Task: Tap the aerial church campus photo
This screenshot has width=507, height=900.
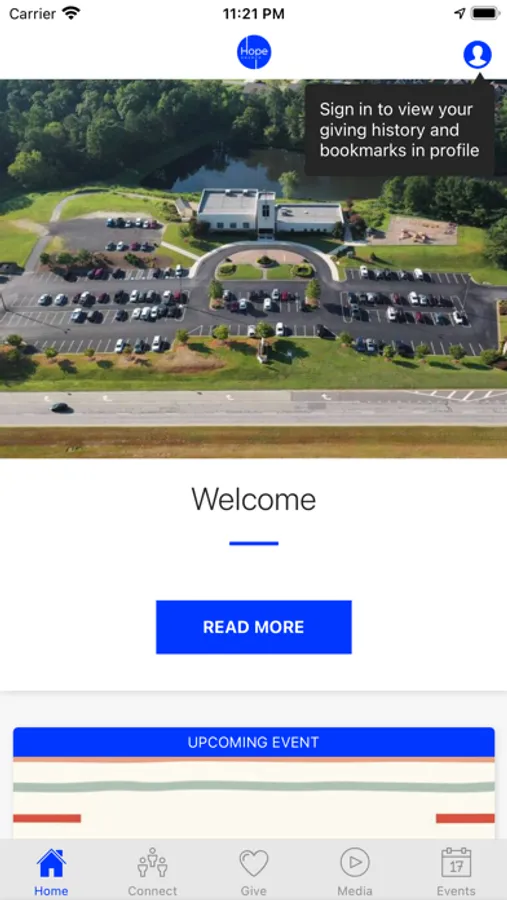Action: coord(254,269)
